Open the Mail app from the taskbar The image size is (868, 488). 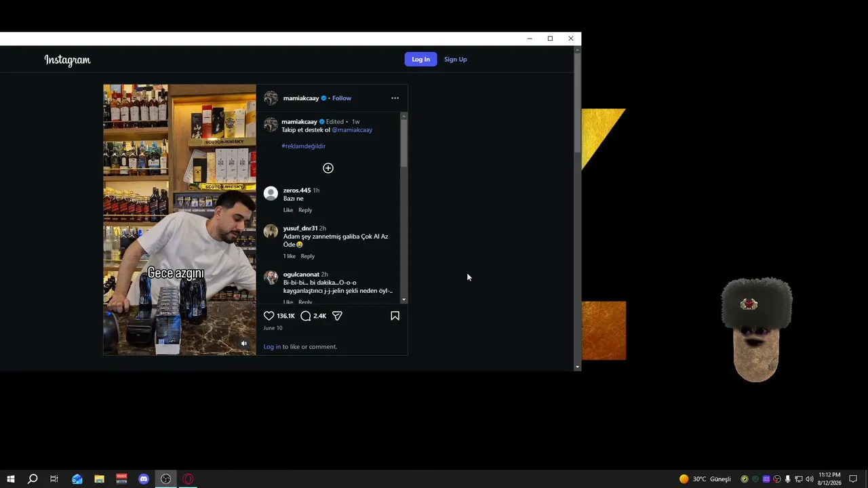77,479
